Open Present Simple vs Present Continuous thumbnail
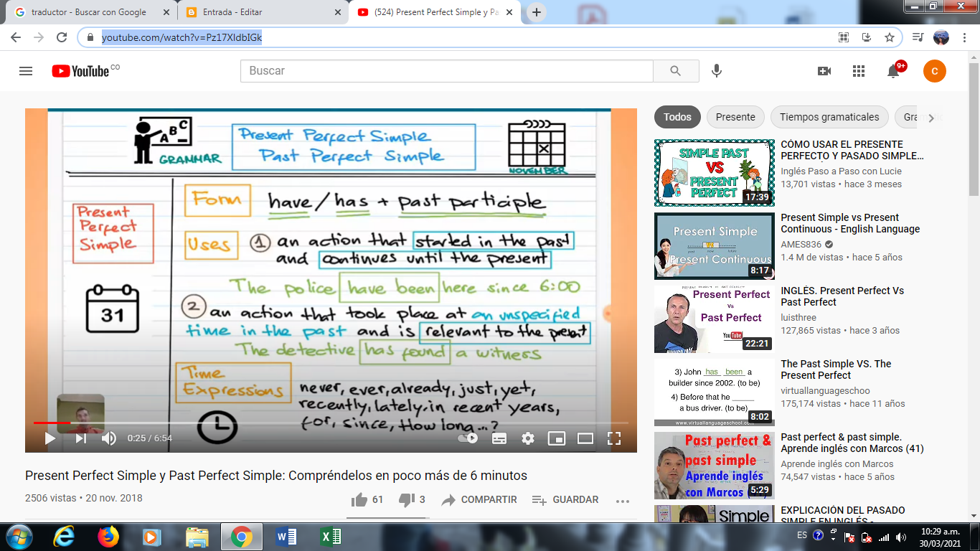The image size is (980, 551). point(715,246)
